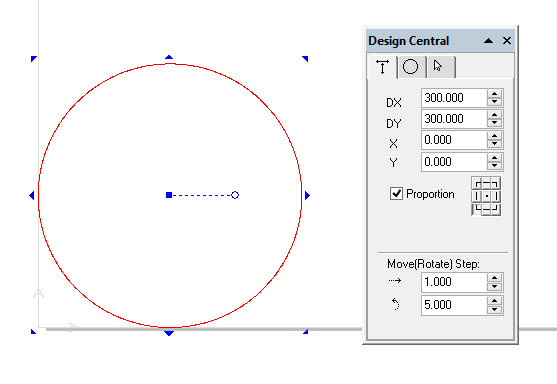Decrease the rotate step value of 5.000
The image size is (557, 384).
coord(494,309)
